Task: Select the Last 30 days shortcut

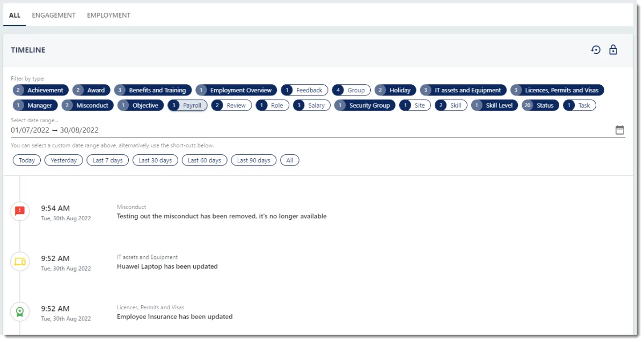Action: (155, 160)
